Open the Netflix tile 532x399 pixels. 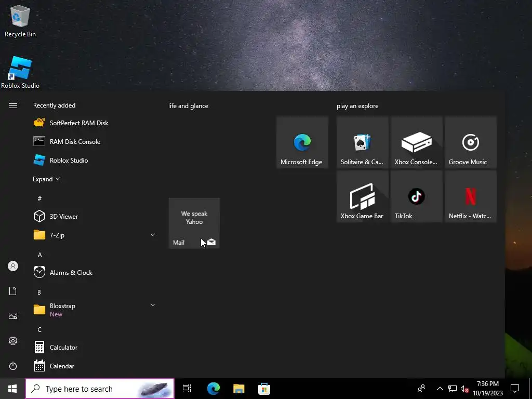point(471,196)
